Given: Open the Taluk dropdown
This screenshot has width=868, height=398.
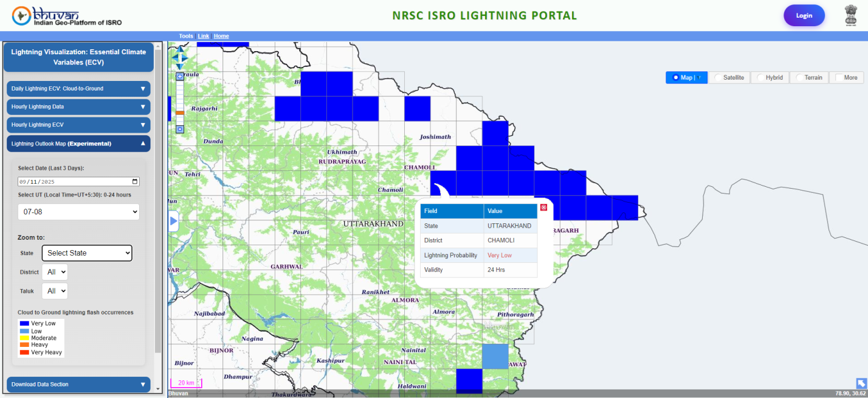Looking at the screenshot, I should point(55,291).
